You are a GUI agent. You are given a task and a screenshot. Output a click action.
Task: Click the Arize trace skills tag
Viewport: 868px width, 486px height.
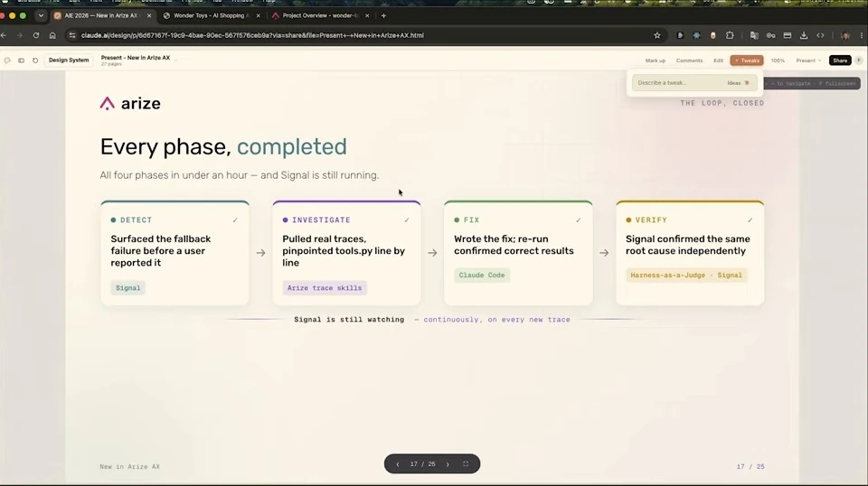click(x=325, y=288)
